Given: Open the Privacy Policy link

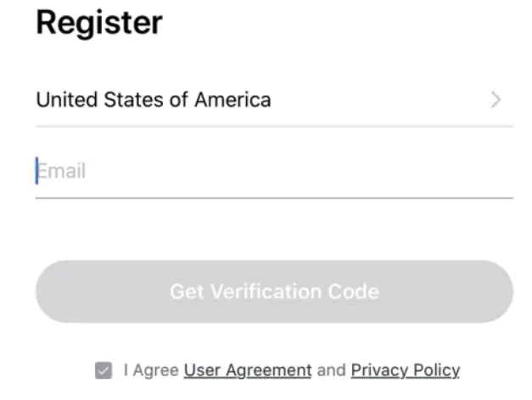Looking at the screenshot, I should (x=406, y=370).
